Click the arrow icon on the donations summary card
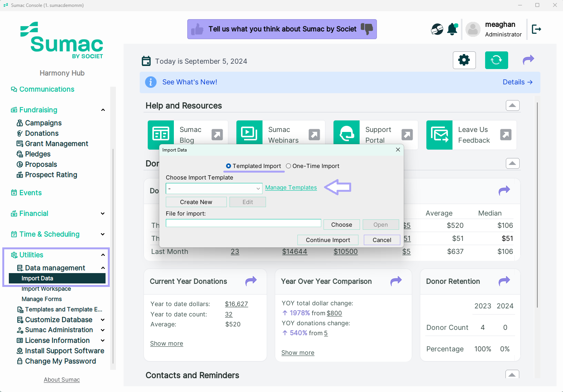Image resolution: width=563 pixels, height=392 pixels. click(504, 191)
